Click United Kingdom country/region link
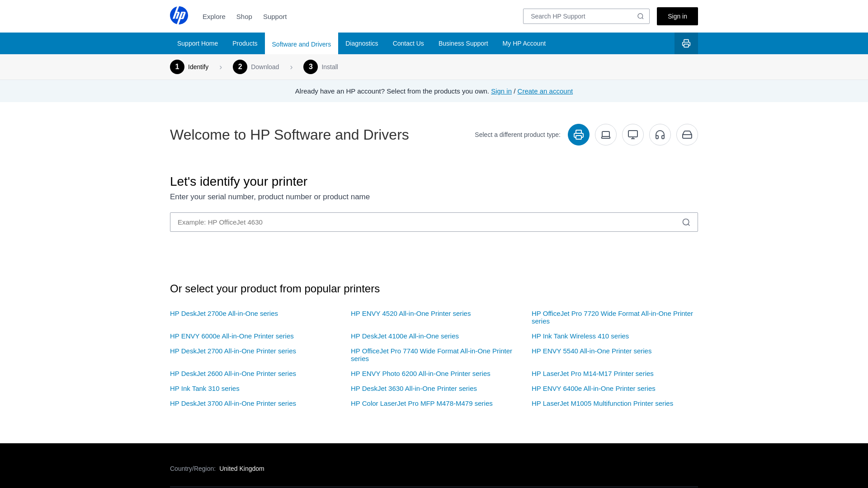The image size is (868, 488). [242, 469]
